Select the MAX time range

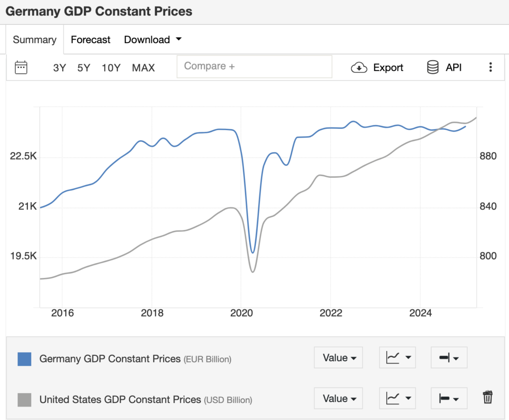pyautogui.click(x=143, y=68)
